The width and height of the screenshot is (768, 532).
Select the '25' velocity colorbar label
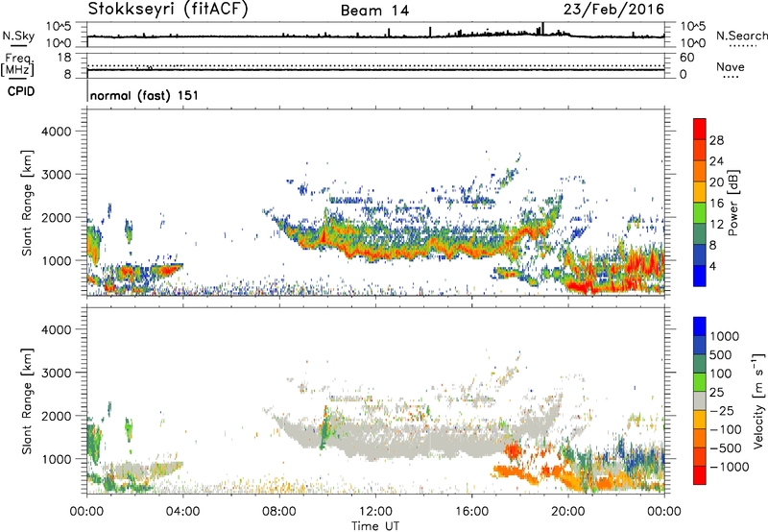pos(716,392)
